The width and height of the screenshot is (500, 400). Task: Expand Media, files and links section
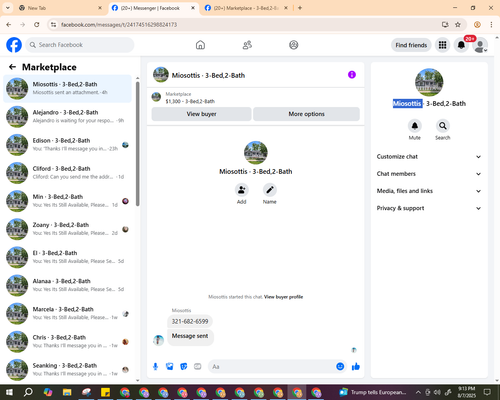429,191
